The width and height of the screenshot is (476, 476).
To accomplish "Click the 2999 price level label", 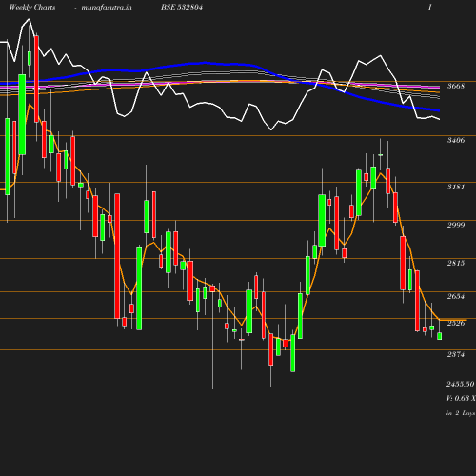I will click(456, 225).
